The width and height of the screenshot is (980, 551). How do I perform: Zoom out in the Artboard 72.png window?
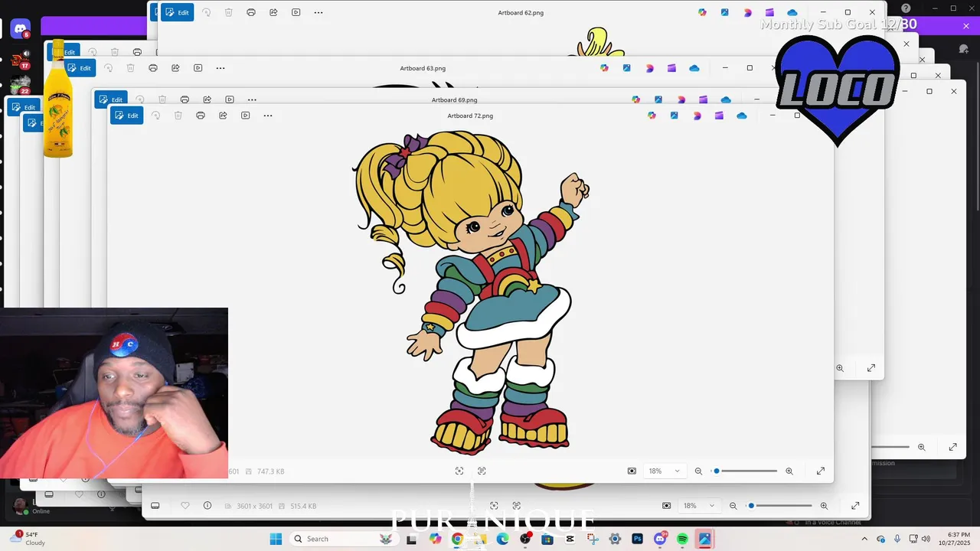tap(698, 471)
